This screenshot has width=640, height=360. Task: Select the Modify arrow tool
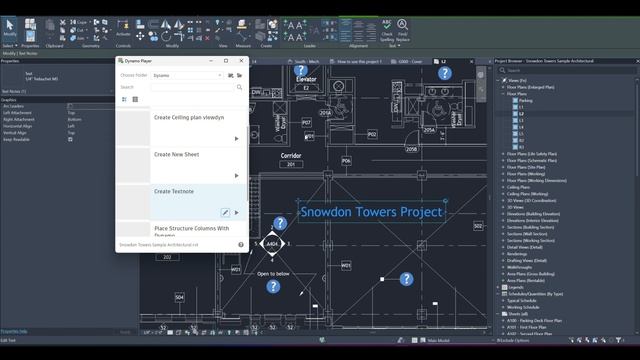[10, 28]
